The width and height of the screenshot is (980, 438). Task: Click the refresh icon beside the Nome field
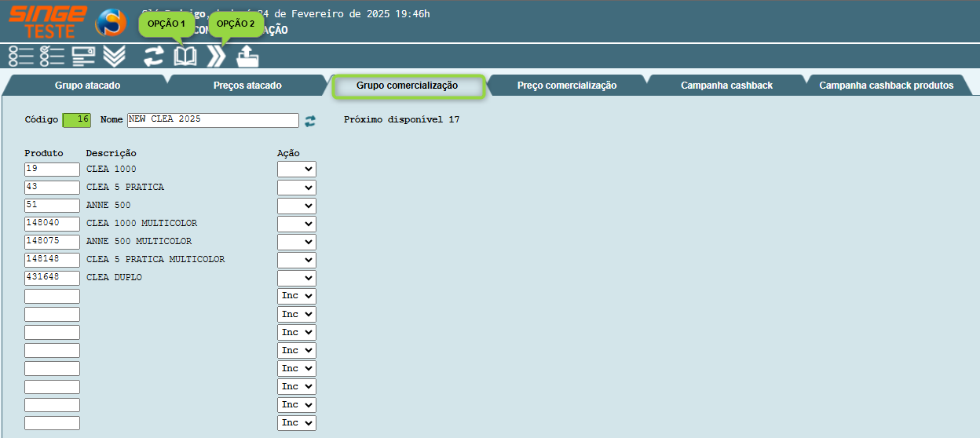click(x=310, y=120)
